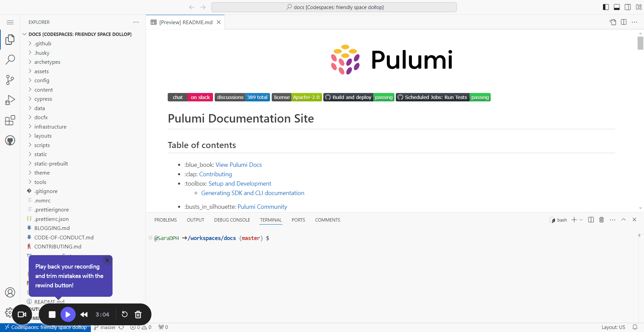644x332 pixels.
Task: Click the command center search box
Action: click(334, 7)
